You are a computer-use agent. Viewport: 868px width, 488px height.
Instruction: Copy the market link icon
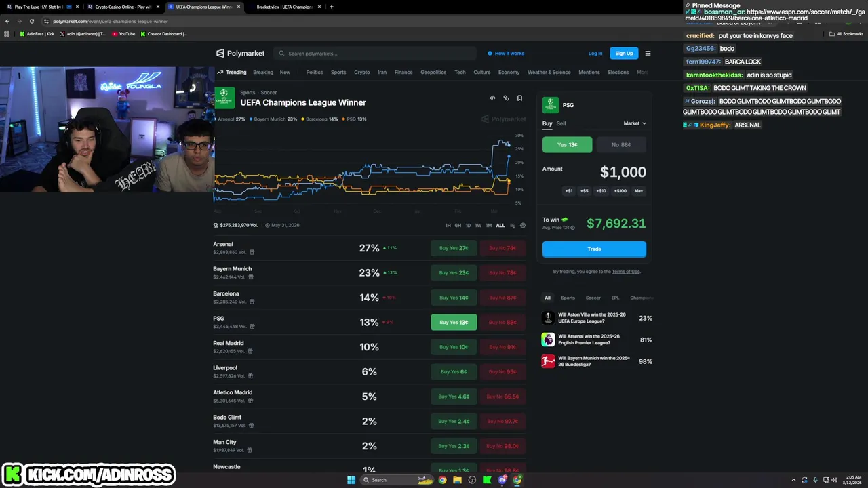coord(506,98)
